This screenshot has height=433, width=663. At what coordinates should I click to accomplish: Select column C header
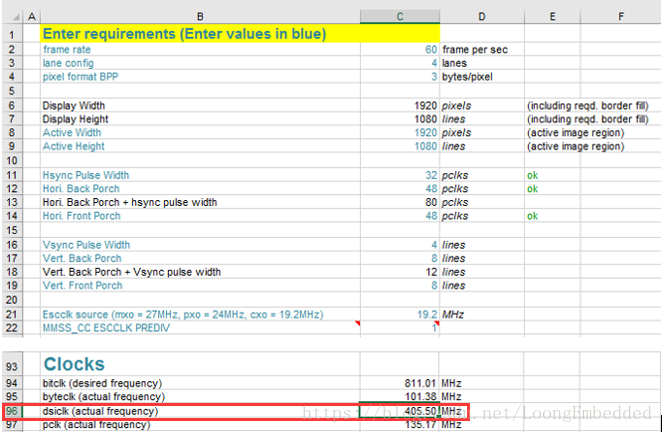[x=400, y=16]
